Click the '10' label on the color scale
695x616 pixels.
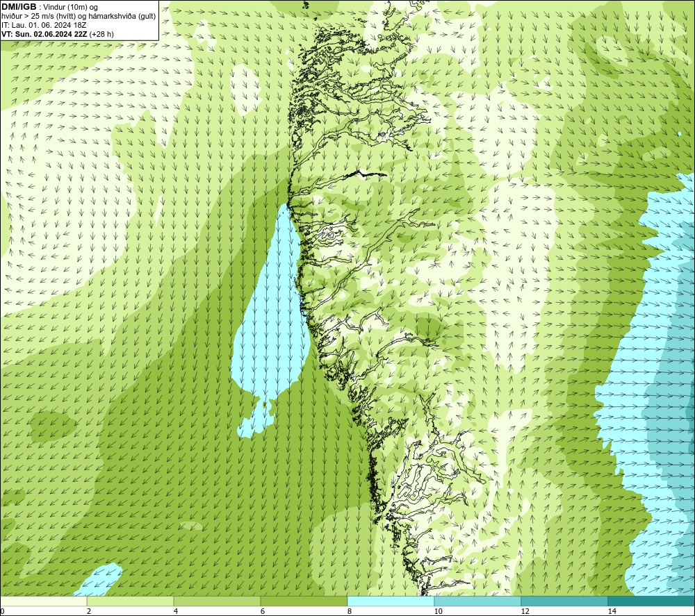click(x=438, y=611)
